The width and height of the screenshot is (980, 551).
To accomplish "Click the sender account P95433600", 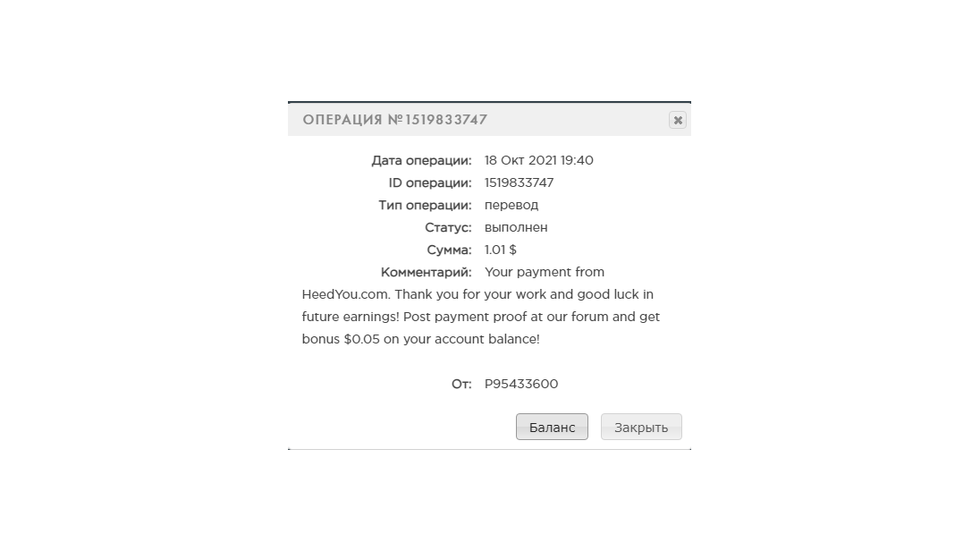I will click(x=521, y=384).
